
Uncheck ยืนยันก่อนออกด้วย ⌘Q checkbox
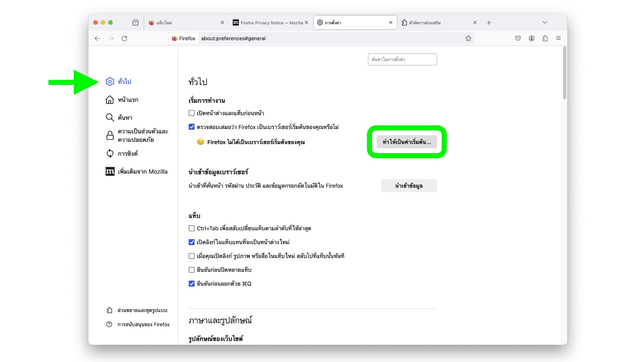(192, 284)
